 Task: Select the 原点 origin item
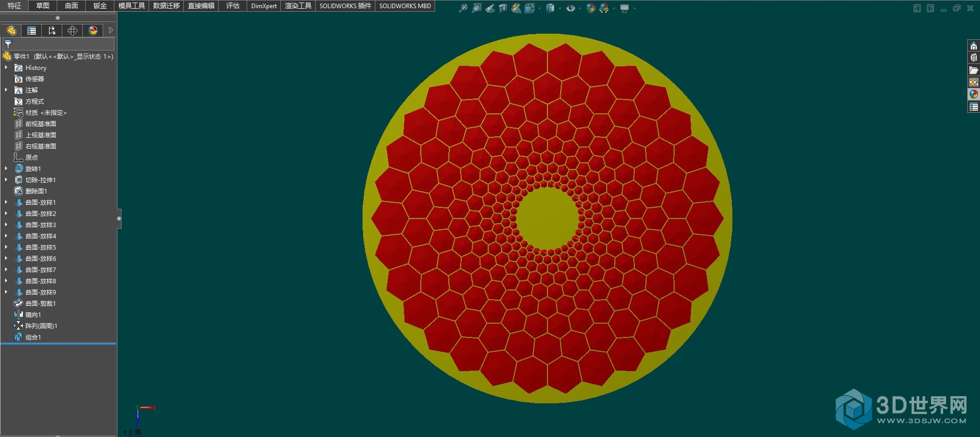26,157
